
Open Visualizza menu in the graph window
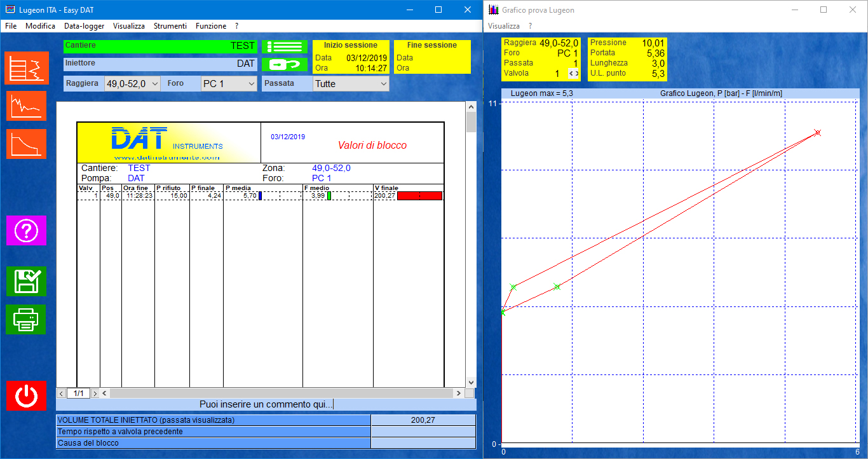tap(503, 26)
